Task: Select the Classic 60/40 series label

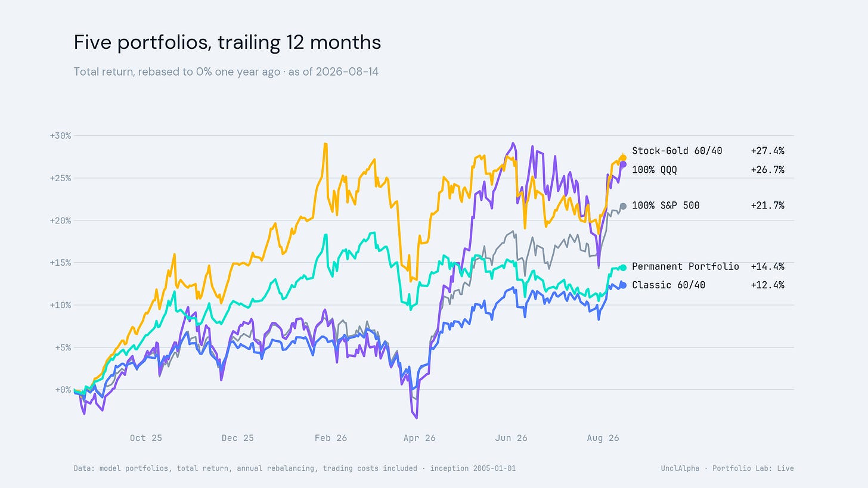Action: 668,285
